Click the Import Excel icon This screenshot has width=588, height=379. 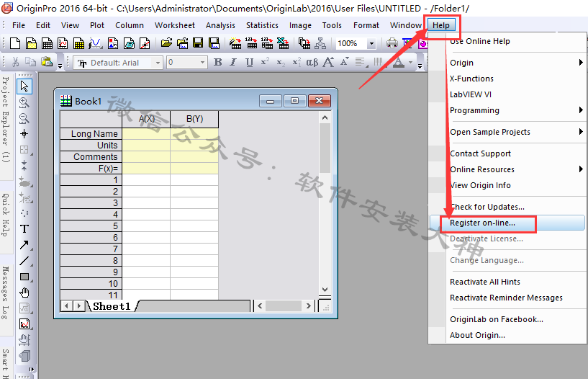pyautogui.click(x=283, y=43)
